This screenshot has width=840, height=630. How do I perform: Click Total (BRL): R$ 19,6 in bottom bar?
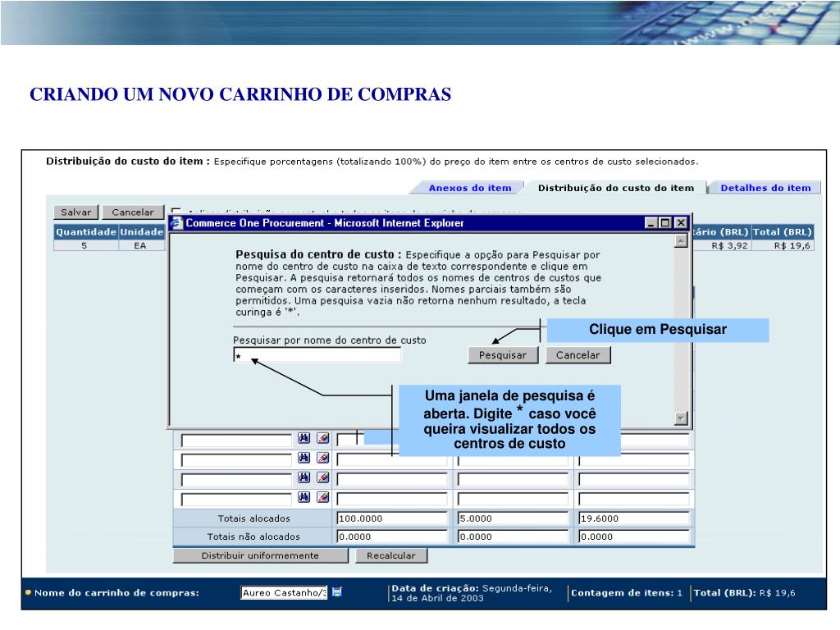744,592
